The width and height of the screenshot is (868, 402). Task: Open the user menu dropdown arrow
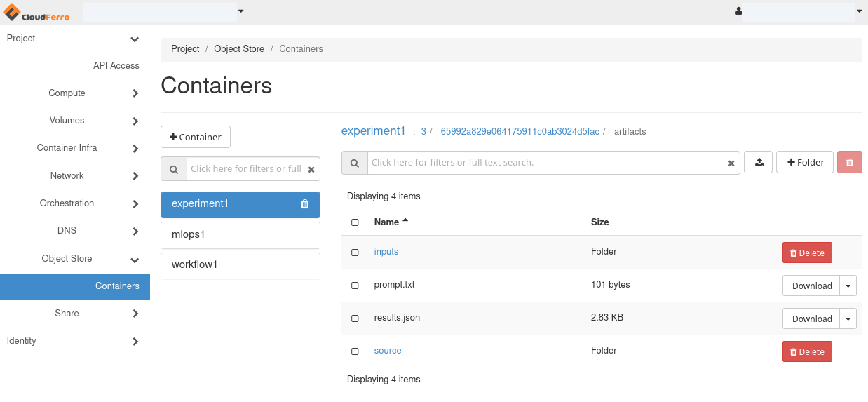[x=860, y=11]
